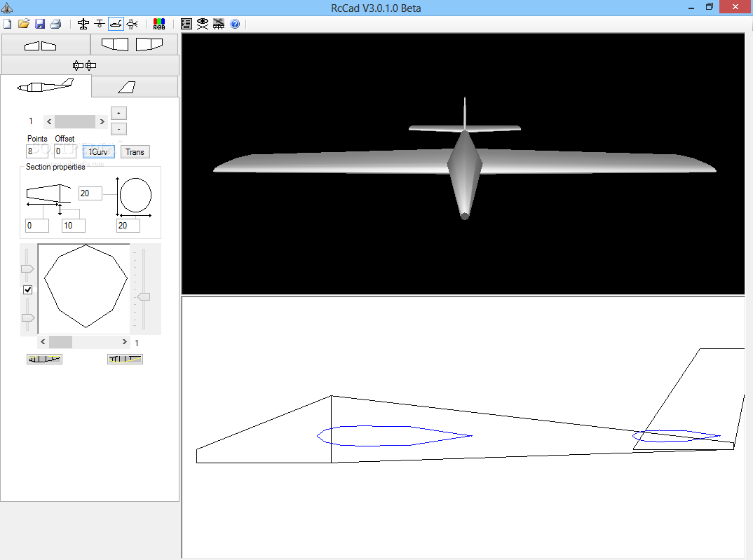Click the RcCad application icon in title bar

pyautogui.click(x=7, y=8)
